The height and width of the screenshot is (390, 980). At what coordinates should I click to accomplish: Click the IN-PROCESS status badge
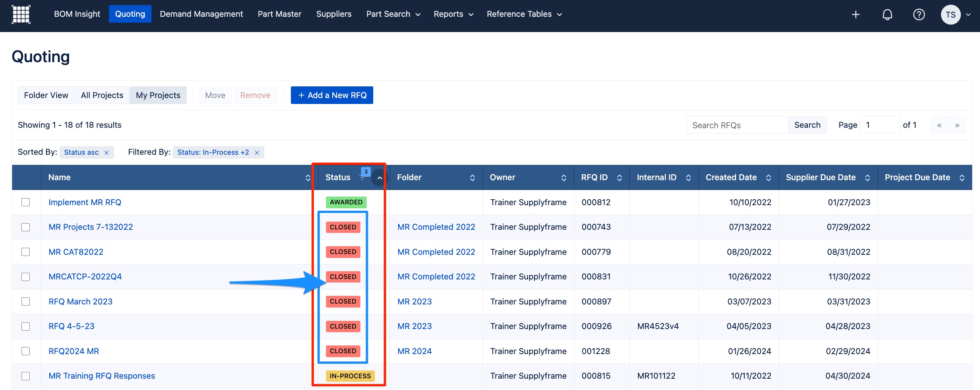coord(350,376)
